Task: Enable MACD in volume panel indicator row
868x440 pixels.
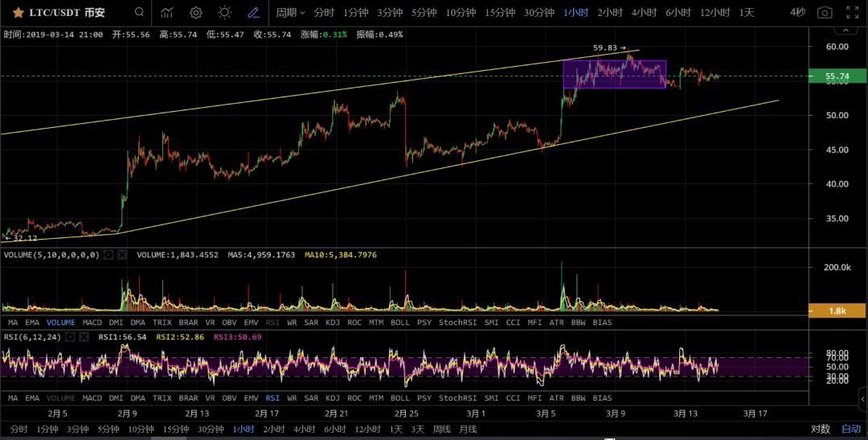Action: [x=92, y=322]
